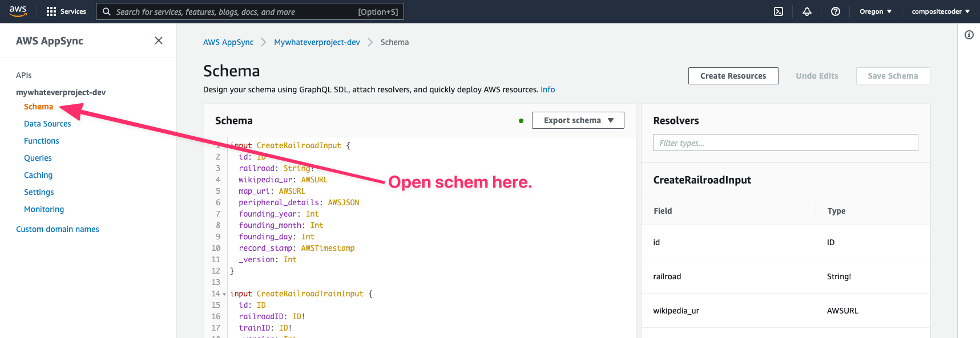
Task: Open the compositecoder account menu
Action: click(x=941, y=11)
